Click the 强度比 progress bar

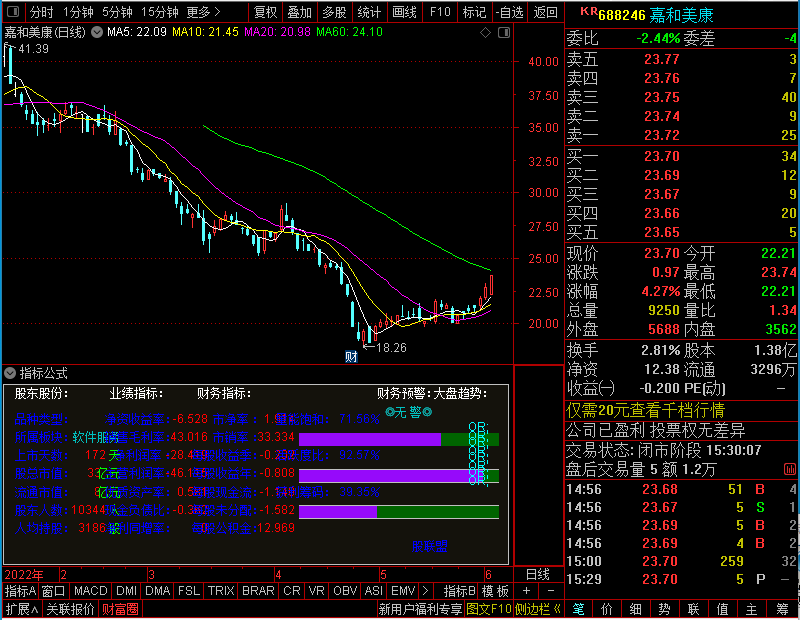[399, 476]
